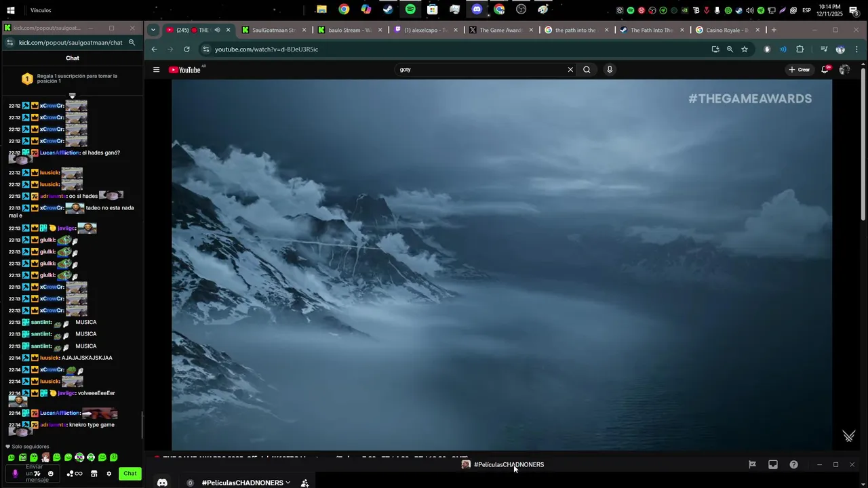Open Spotify from the taskbar

click(410, 9)
